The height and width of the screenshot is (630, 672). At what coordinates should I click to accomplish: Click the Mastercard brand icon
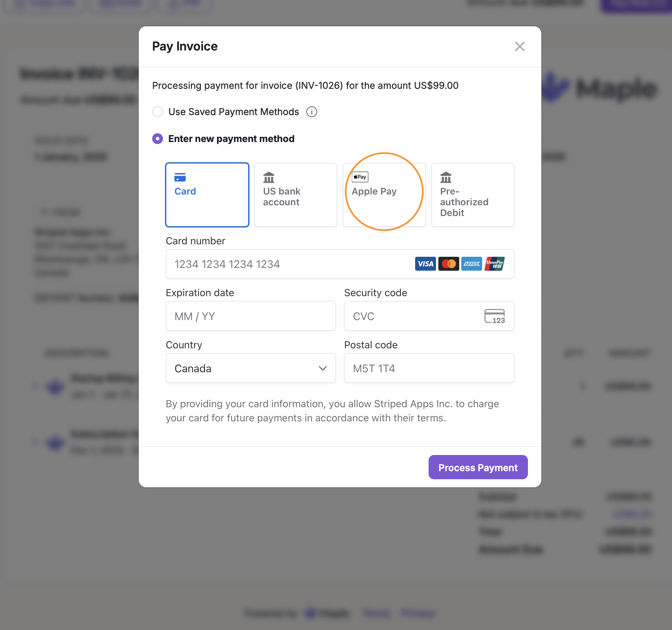(448, 264)
